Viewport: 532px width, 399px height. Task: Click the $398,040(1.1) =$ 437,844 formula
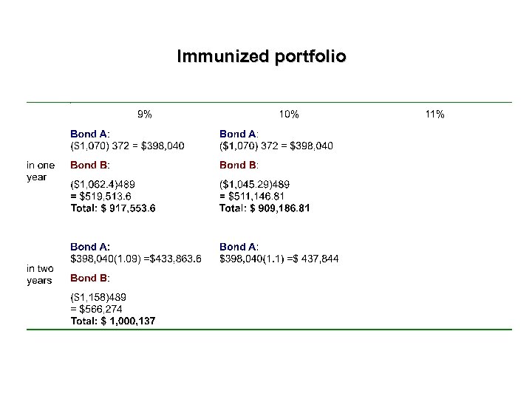pos(279,259)
